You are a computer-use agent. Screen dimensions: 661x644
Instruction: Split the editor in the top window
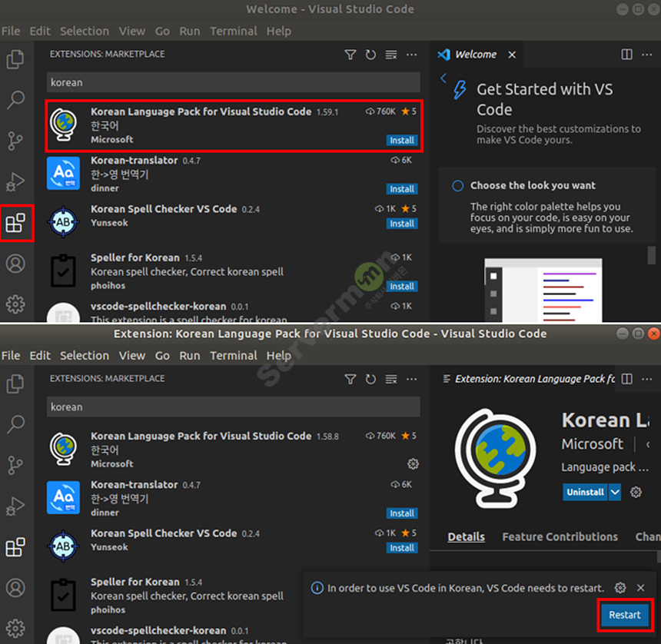pos(627,55)
